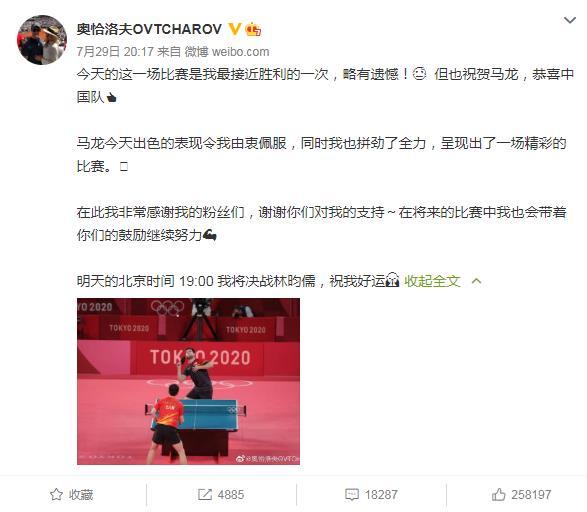Open the 奥恰洛夫OVTCHAROV username link
587x512 pixels.
[149, 29]
